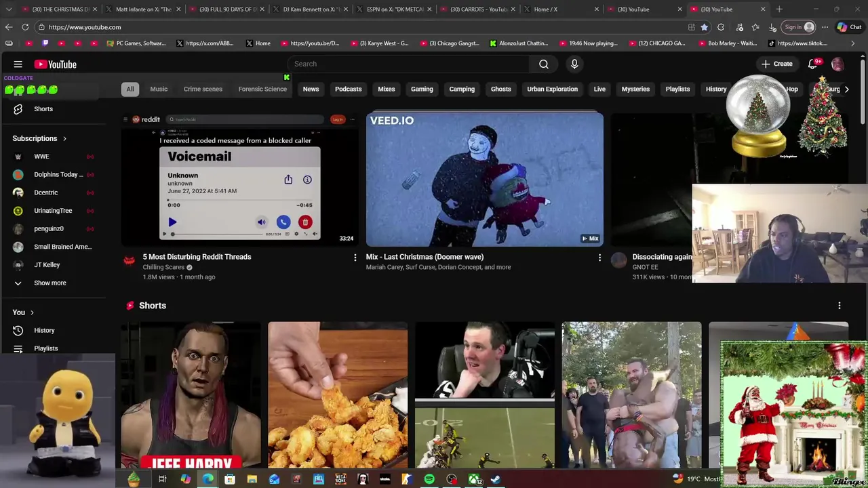Viewport: 868px width, 488px height.
Task: Reload the page in the browser
Action: [25, 27]
